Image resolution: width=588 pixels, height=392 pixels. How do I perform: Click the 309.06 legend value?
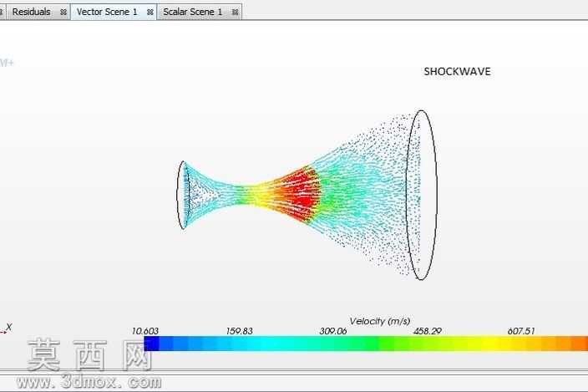(333, 331)
